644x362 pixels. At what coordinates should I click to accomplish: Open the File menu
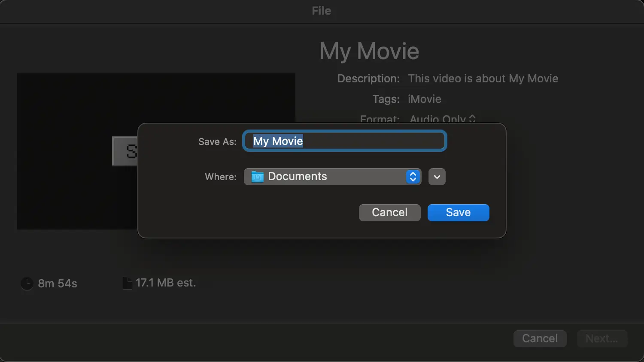(321, 11)
